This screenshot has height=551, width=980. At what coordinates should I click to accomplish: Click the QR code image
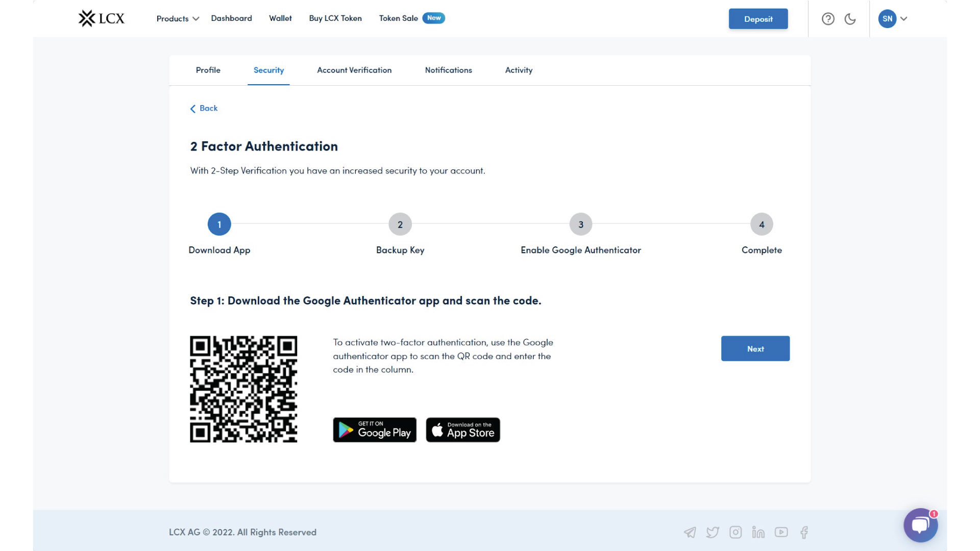coord(243,389)
